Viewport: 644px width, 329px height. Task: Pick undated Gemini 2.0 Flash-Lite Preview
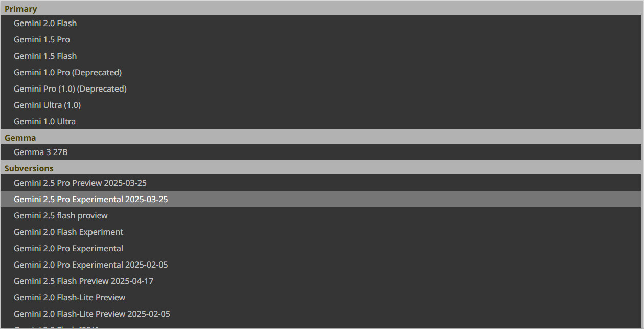pyautogui.click(x=70, y=297)
